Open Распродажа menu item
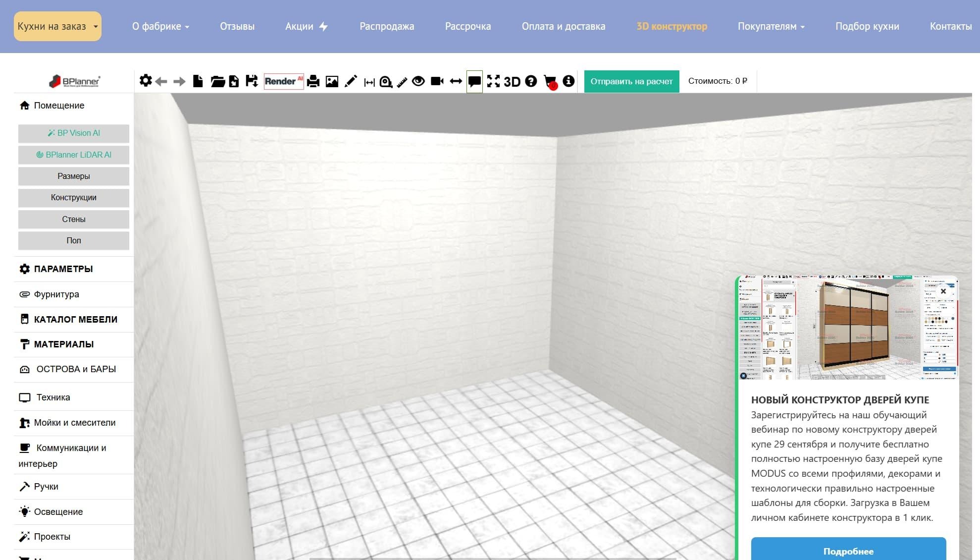The width and height of the screenshot is (980, 560). [387, 26]
